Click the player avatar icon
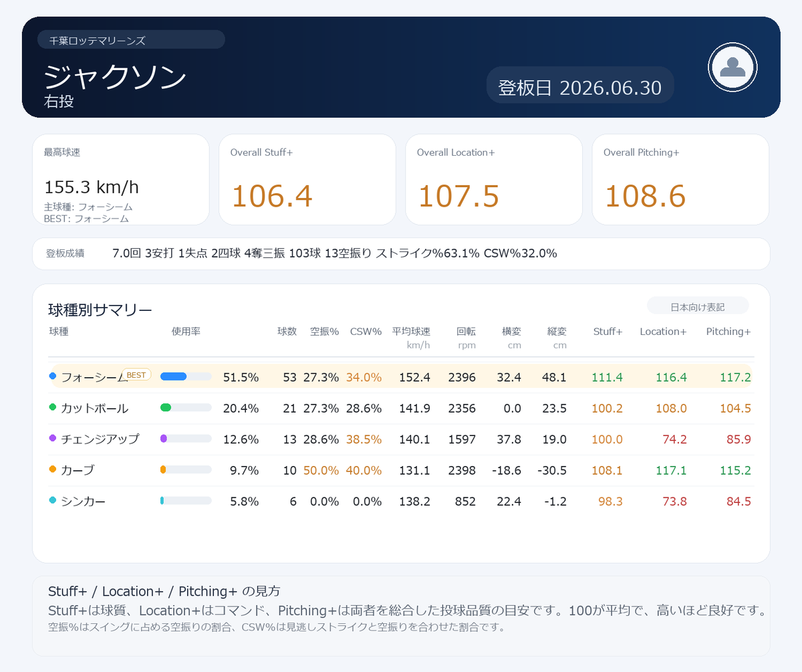Screen dimensions: 802x672 coord(732,67)
